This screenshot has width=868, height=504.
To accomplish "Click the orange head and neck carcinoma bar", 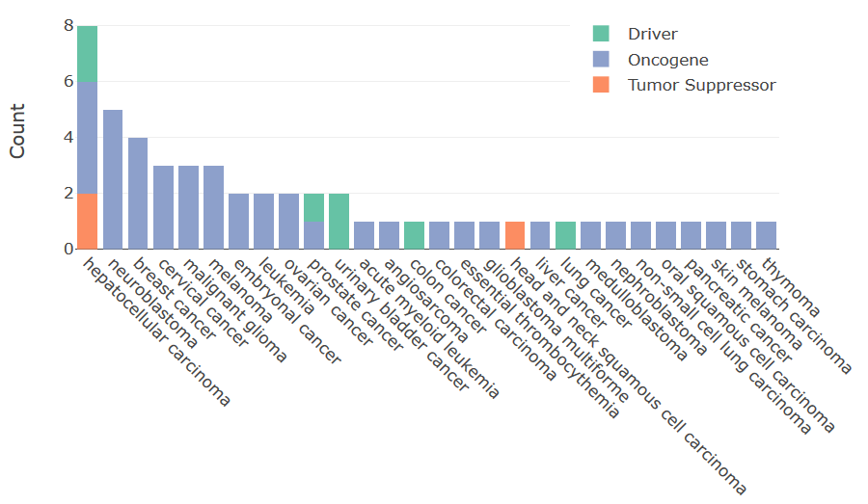I will tap(515, 235).
